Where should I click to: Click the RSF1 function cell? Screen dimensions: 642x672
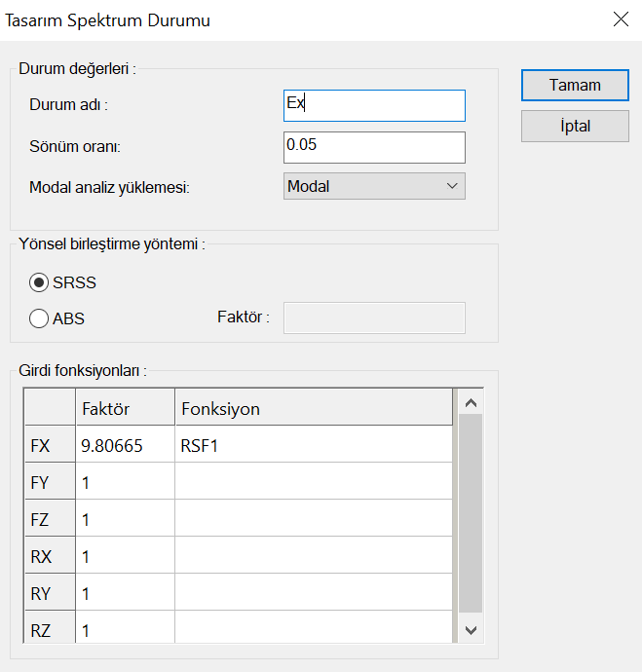(314, 444)
